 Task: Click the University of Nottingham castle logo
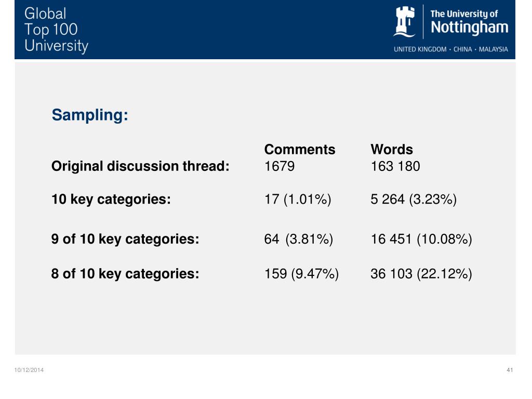tap(404, 22)
